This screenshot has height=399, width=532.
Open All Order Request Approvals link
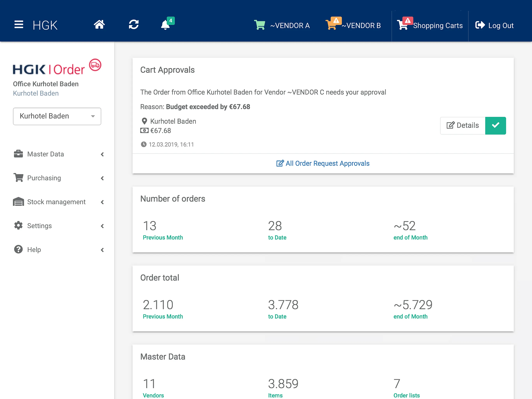(x=322, y=163)
